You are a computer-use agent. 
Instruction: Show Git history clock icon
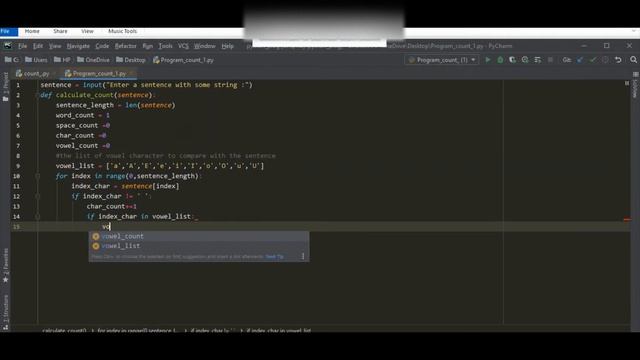coord(605,60)
